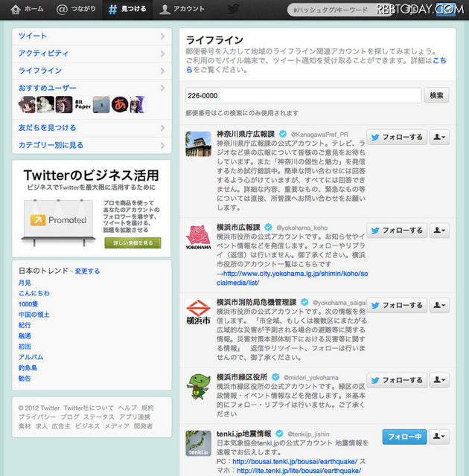Open the 中国の領土 trend
This screenshot has height=476, width=469.
click(x=34, y=315)
